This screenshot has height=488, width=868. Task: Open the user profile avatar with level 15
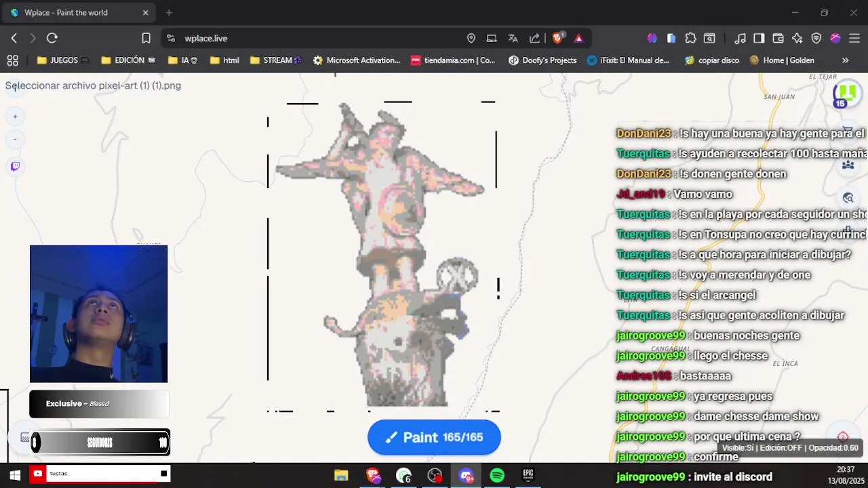847,94
